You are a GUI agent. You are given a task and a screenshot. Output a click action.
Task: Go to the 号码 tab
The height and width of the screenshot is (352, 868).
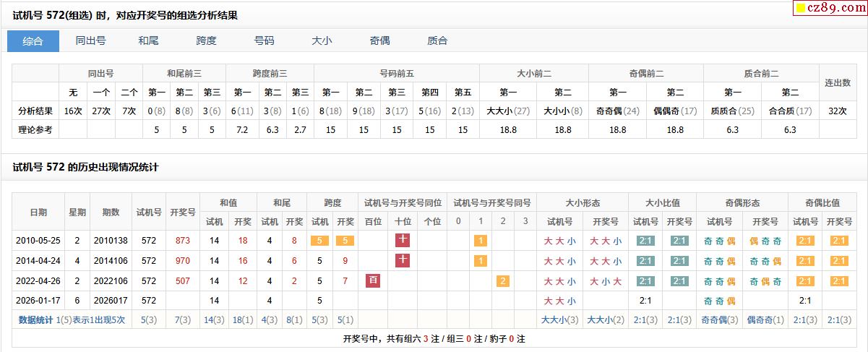pyautogui.click(x=264, y=41)
